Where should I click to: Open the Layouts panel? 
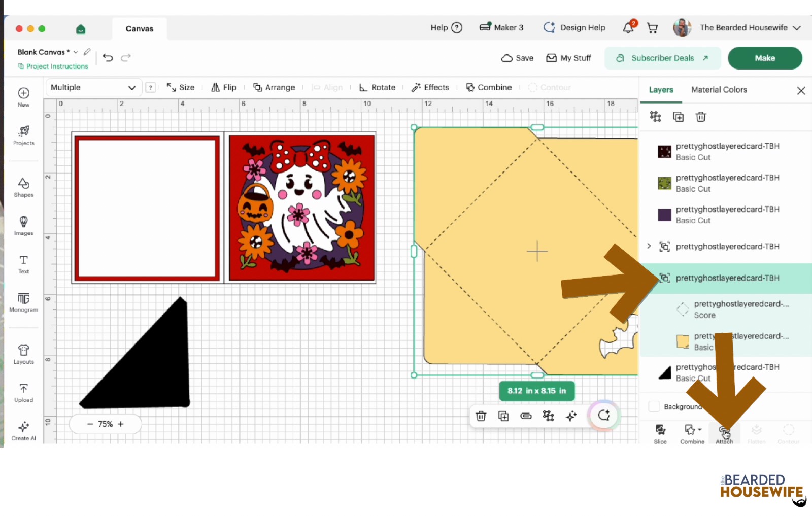[23, 354]
